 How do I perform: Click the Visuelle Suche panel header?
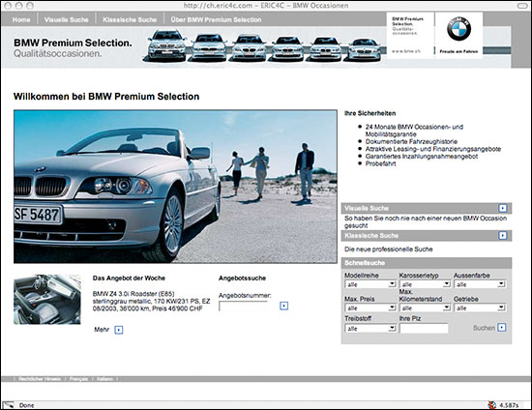(x=427, y=208)
